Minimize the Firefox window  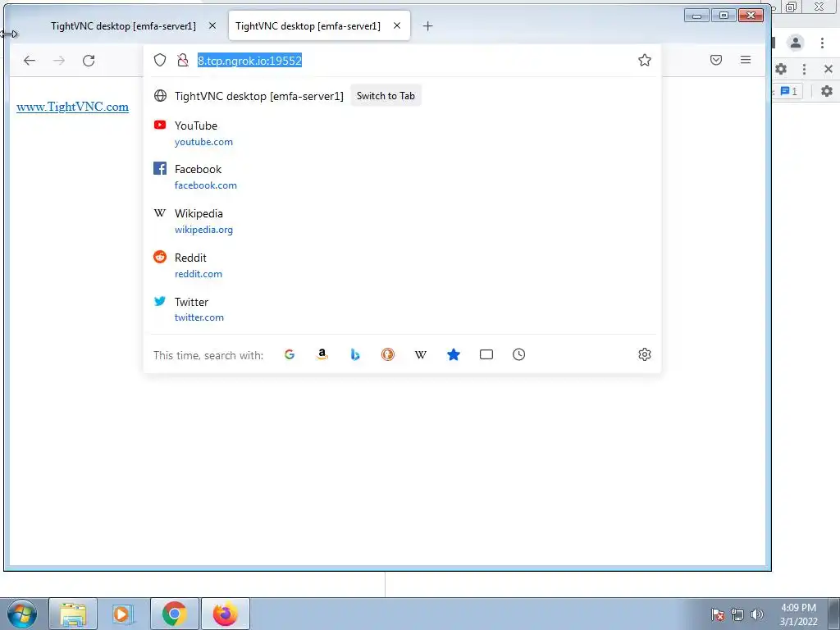point(697,16)
